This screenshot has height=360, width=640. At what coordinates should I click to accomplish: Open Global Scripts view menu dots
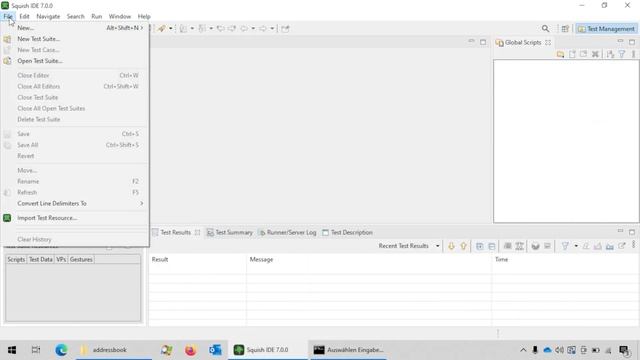tap(633, 54)
